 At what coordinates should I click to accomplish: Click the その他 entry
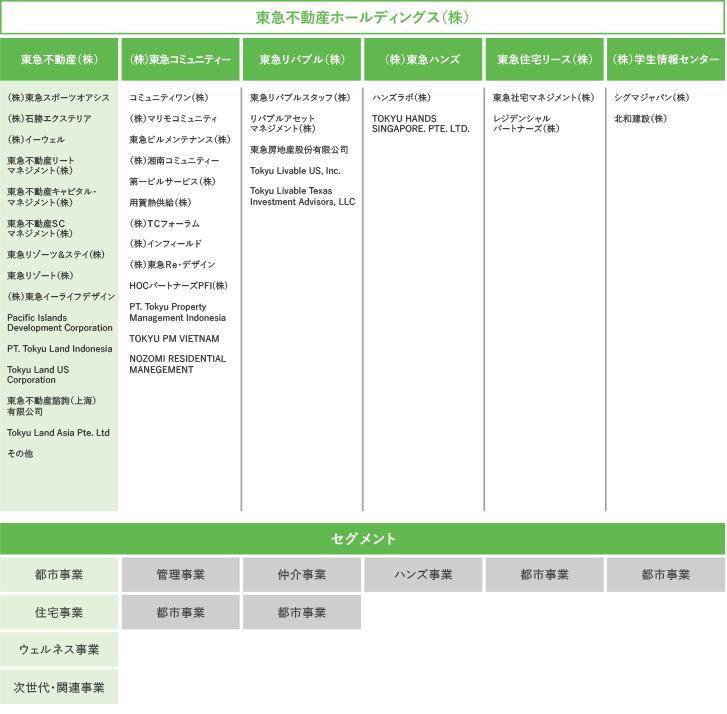tap(20, 453)
